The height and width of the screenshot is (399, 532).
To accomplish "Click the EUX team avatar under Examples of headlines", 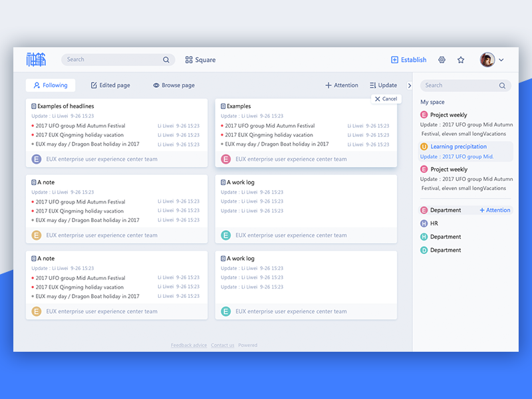I will [36, 159].
